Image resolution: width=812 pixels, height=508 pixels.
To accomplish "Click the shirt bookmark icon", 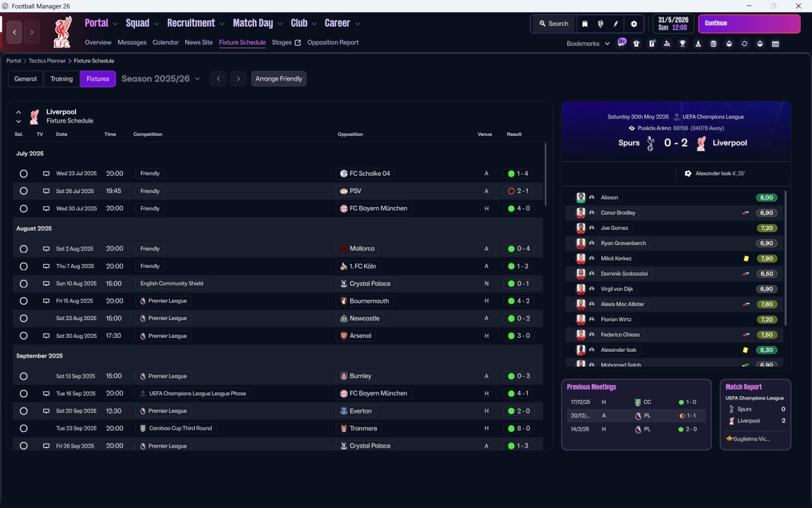I will pyautogui.click(x=636, y=44).
